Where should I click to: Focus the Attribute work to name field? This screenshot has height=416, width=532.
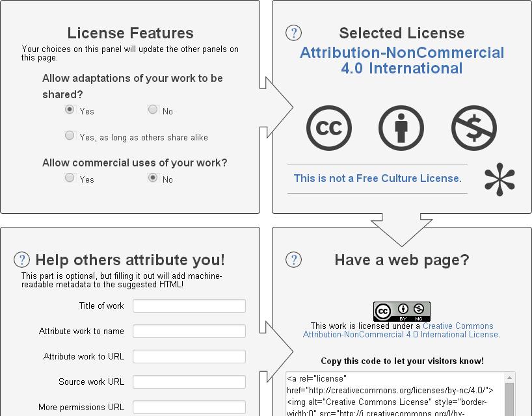189,331
